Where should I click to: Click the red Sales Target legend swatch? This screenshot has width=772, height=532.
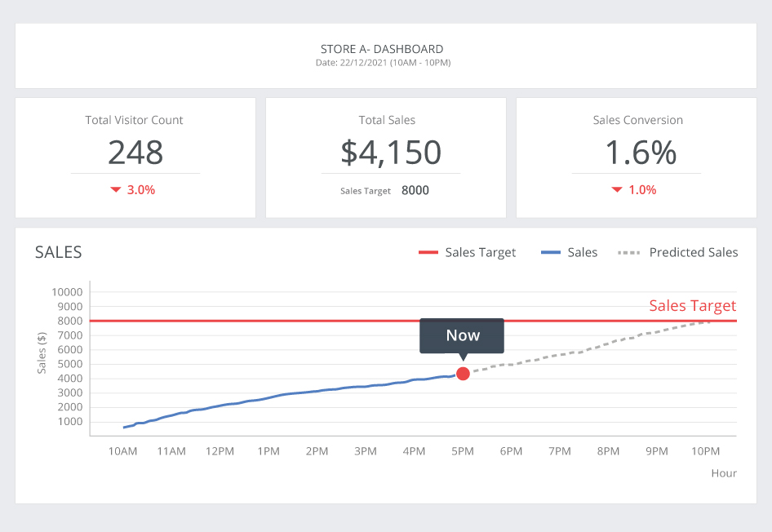point(428,253)
